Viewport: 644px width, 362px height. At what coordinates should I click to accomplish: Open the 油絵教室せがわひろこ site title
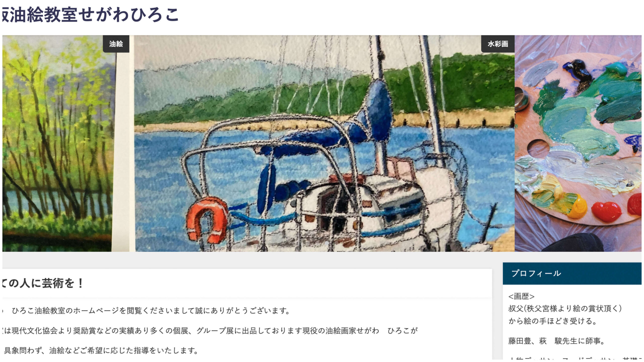90,15
